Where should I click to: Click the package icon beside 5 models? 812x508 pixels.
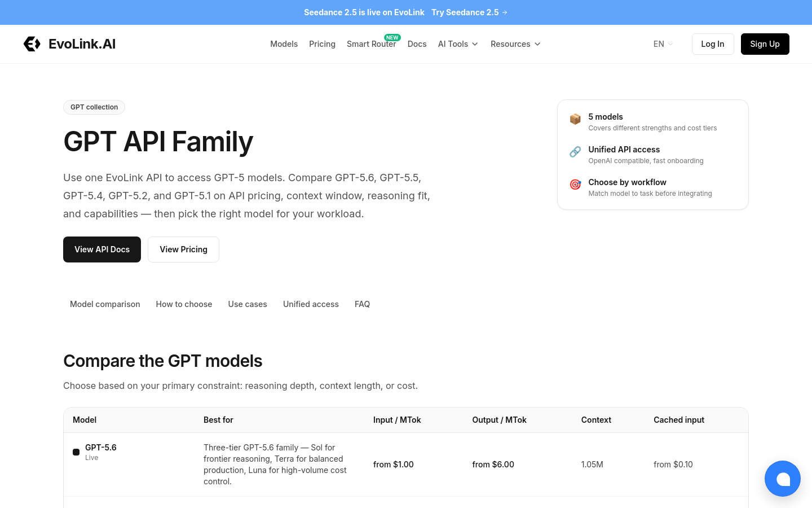point(575,119)
